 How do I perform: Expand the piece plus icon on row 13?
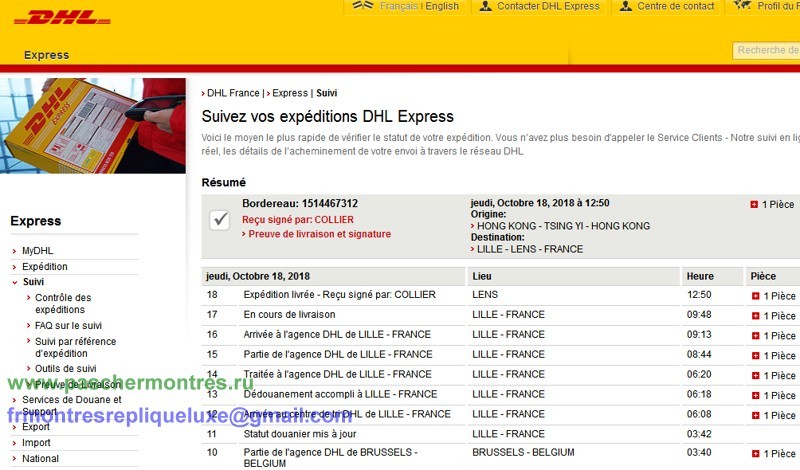(x=756, y=395)
